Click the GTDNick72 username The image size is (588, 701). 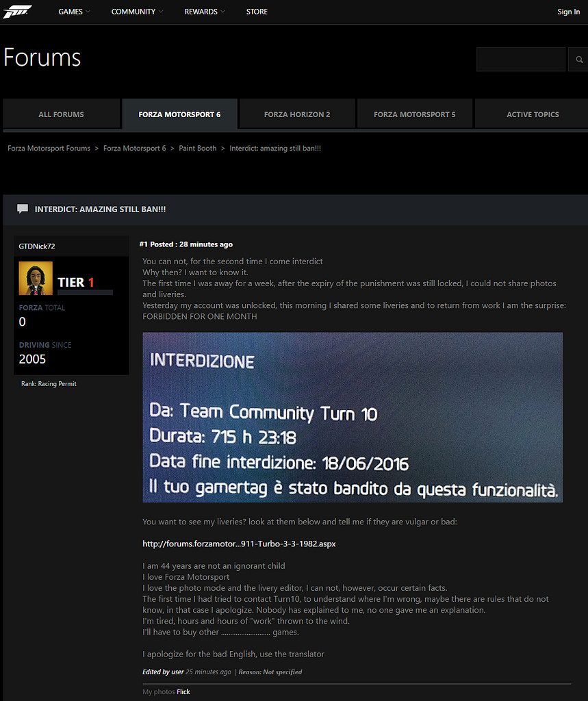pos(37,246)
